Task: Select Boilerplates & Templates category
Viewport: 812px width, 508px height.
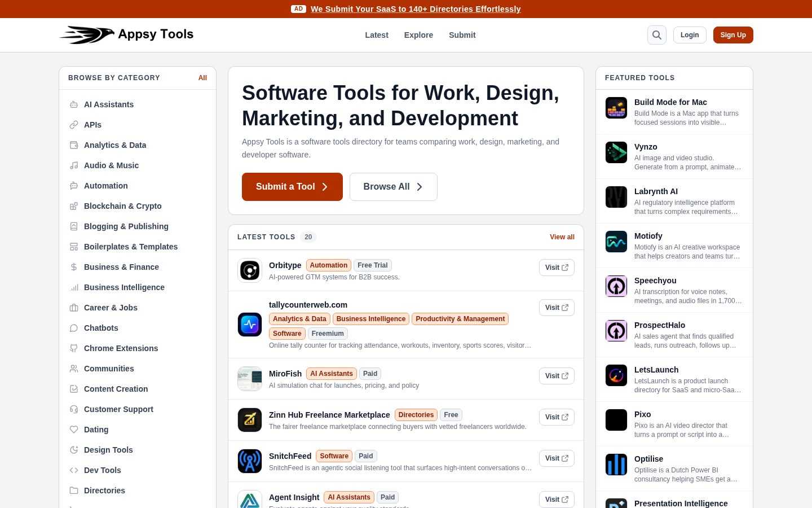Action: pos(138,247)
